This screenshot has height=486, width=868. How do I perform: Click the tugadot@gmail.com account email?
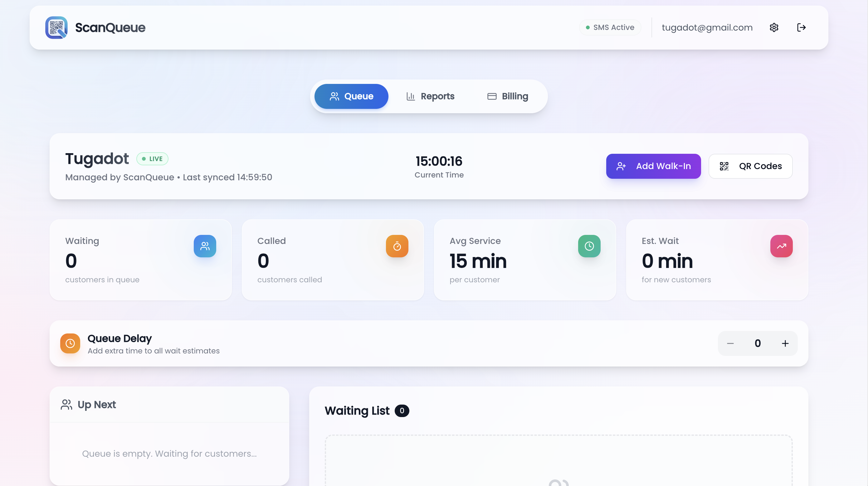(707, 27)
